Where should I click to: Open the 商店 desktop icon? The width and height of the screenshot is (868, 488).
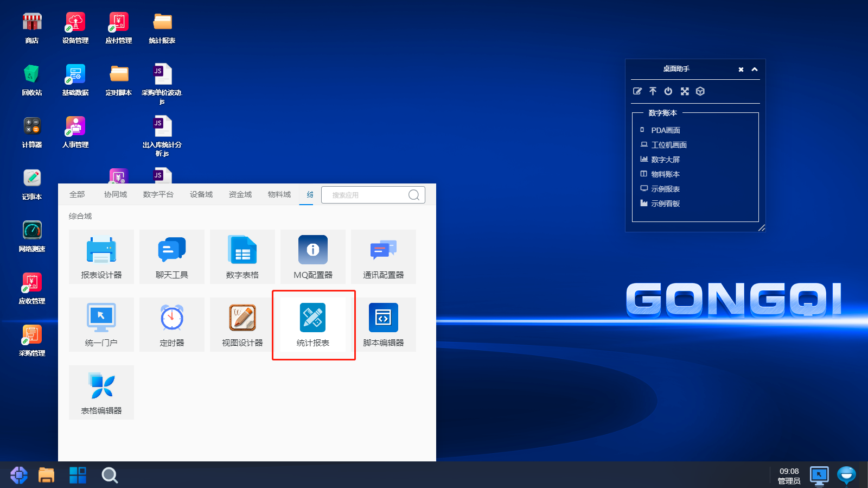(32, 28)
